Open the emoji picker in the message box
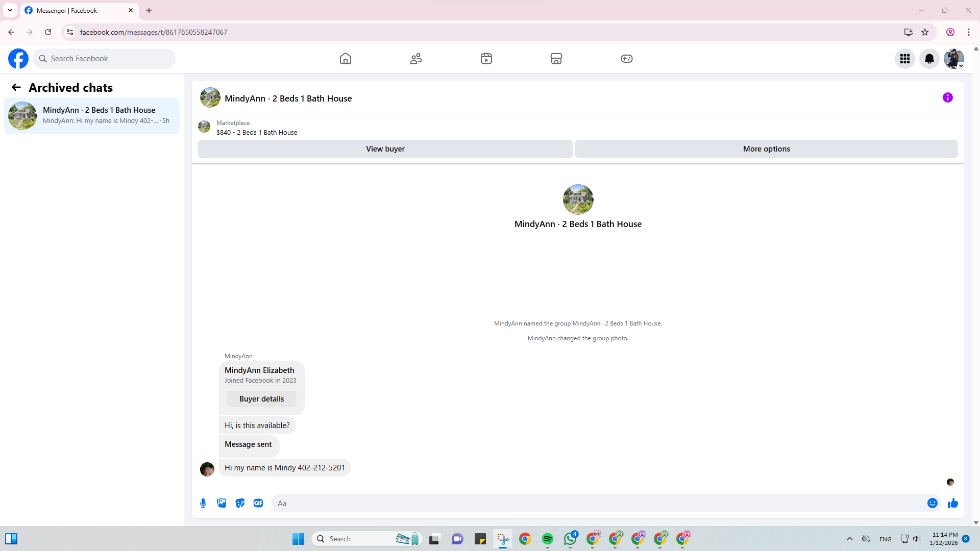Image resolution: width=980 pixels, height=551 pixels. [932, 503]
